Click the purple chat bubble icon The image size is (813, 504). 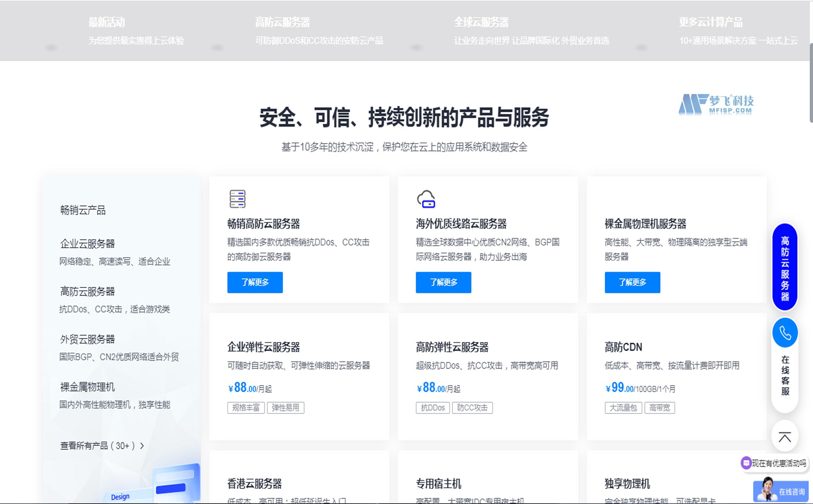click(746, 462)
